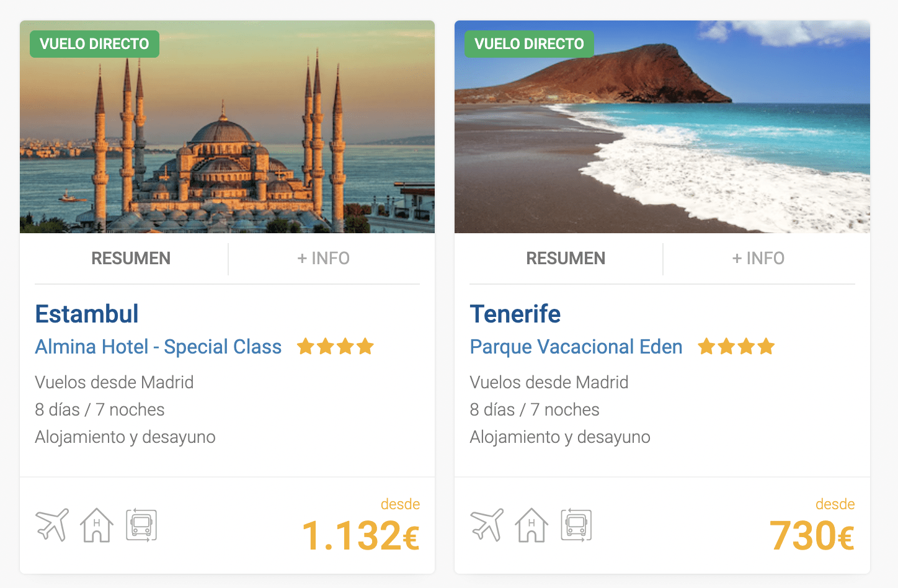Click the 1.132€ price on Estambul card
This screenshot has height=588, width=898.
tap(360, 535)
